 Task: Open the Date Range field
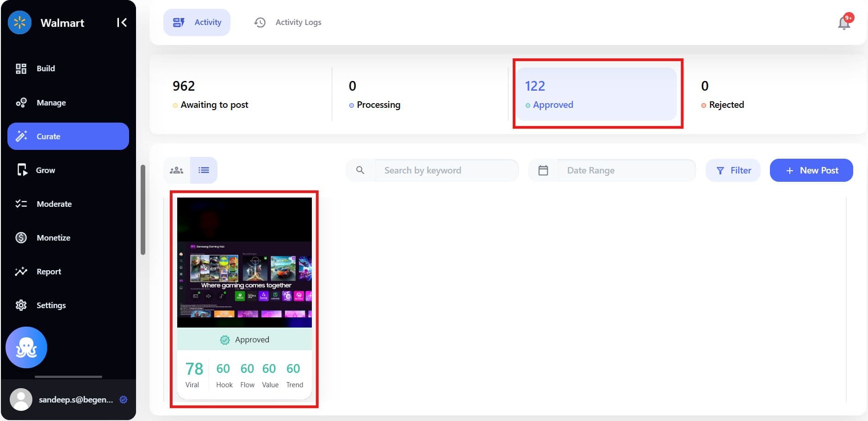(x=626, y=170)
